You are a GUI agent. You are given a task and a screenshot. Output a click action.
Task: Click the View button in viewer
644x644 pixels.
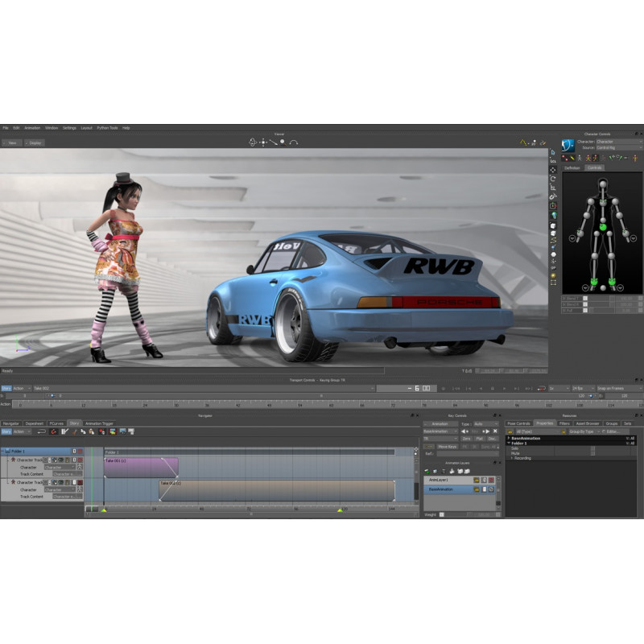tap(11, 143)
